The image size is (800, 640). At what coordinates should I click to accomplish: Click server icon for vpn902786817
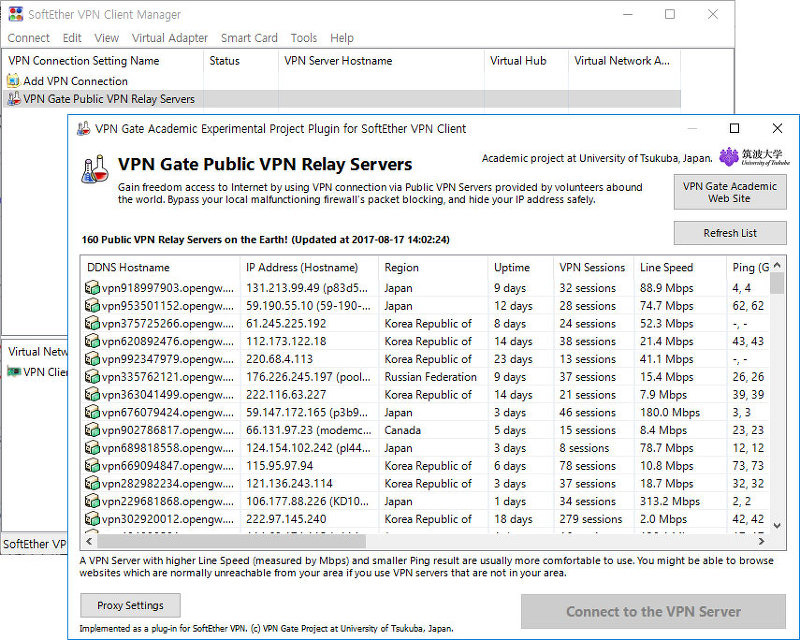92,430
